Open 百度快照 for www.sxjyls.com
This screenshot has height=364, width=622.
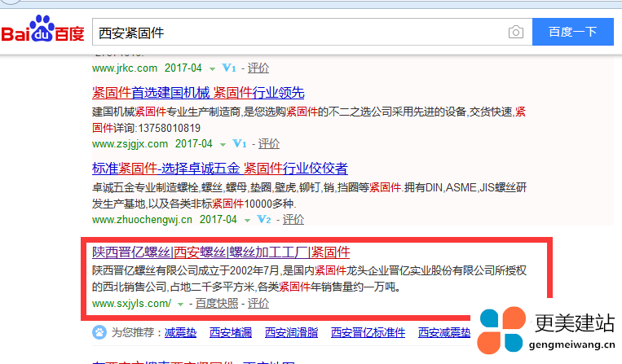coord(217,304)
